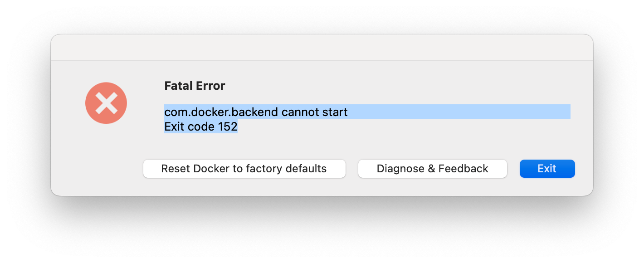Open Diagnose & Feedback
The height and width of the screenshot is (263, 644).
coord(433,169)
